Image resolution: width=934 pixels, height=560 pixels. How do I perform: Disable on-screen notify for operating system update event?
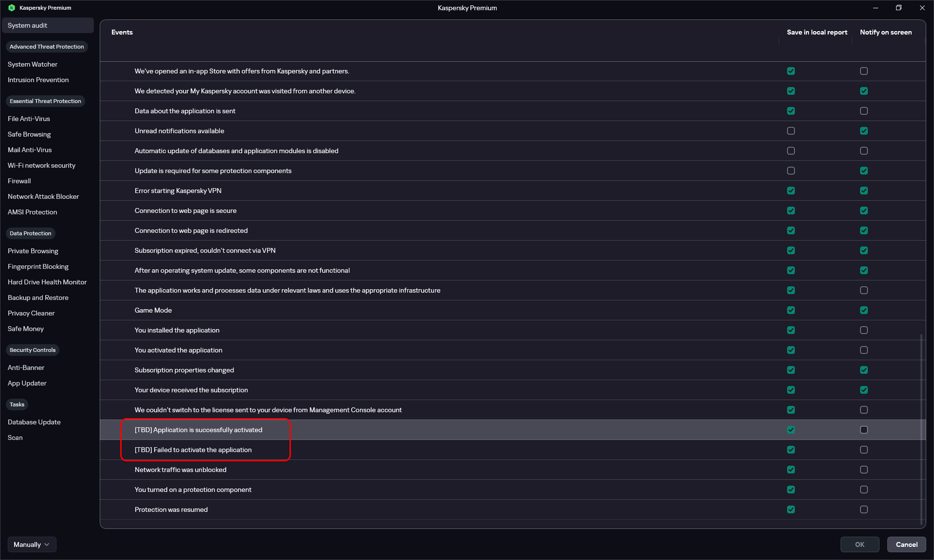pyautogui.click(x=864, y=270)
